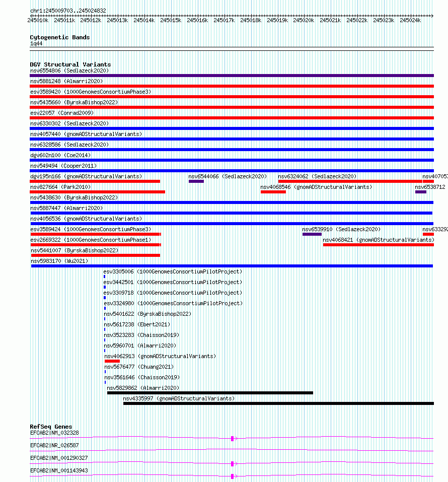Screen dimensions: 448x482
Task: Open nsv3561646 (Chaisson2019) variant
Action: pos(142,377)
